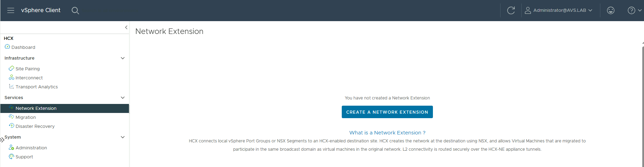Click the 'Network Extension' page title
The height and width of the screenshot is (167, 644).
[x=169, y=32]
